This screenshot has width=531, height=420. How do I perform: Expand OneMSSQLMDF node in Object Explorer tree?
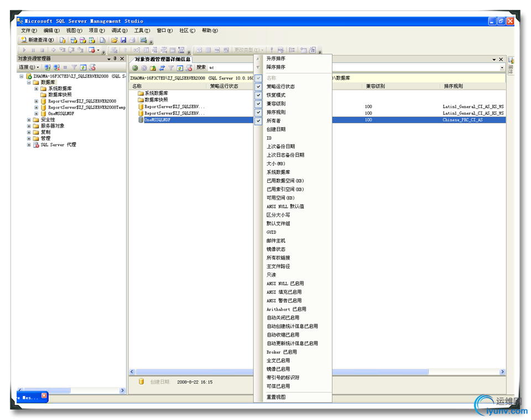point(37,113)
